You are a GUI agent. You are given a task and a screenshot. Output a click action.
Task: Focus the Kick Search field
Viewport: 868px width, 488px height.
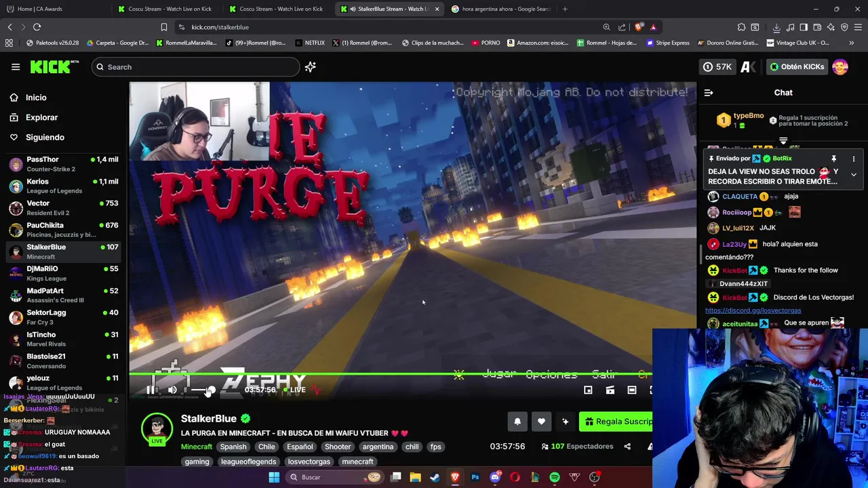(x=195, y=66)
